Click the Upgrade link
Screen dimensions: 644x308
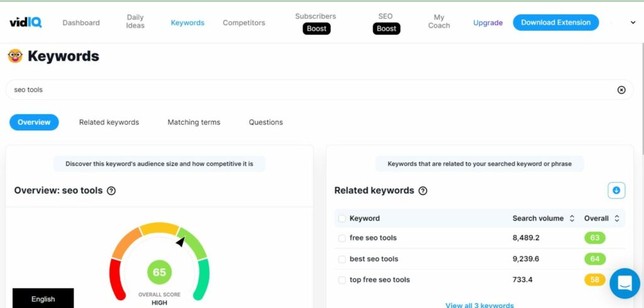click(x=488, y=23)
